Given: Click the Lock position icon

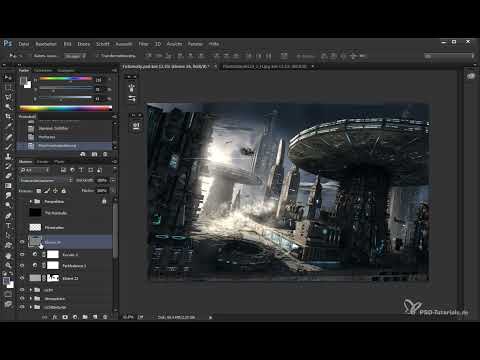Looking at the screenshot, I should [x=55, y=191].
